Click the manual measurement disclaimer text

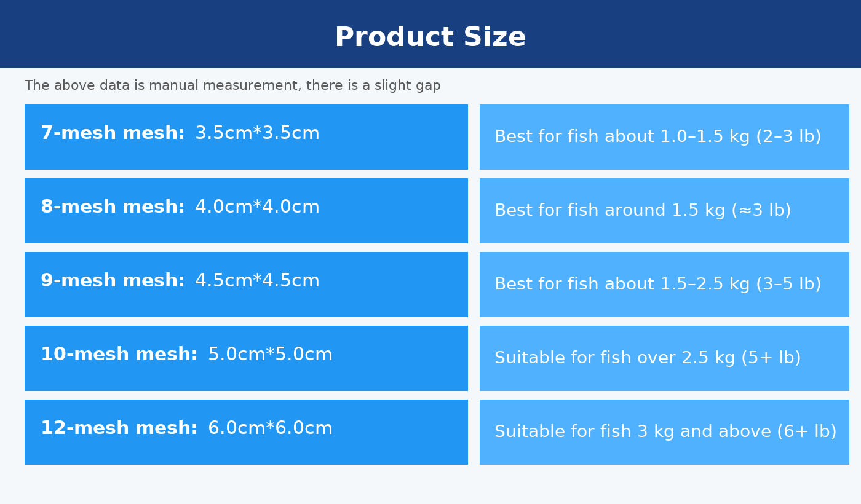[x=232, y=86]
